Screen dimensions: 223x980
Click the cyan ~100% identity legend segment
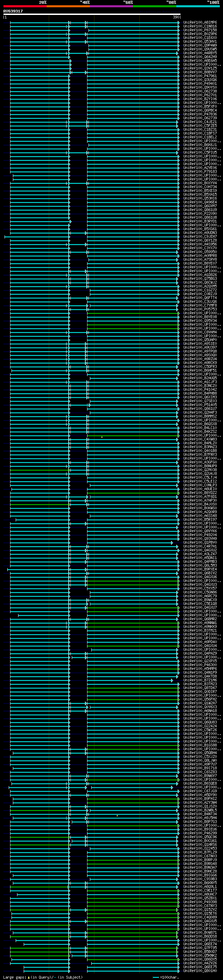coord(198,6)
